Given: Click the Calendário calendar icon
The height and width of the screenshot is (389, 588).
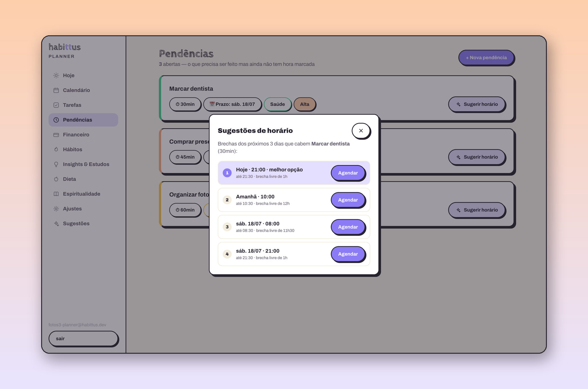Looking at the screenshot, I should [56, 90].
